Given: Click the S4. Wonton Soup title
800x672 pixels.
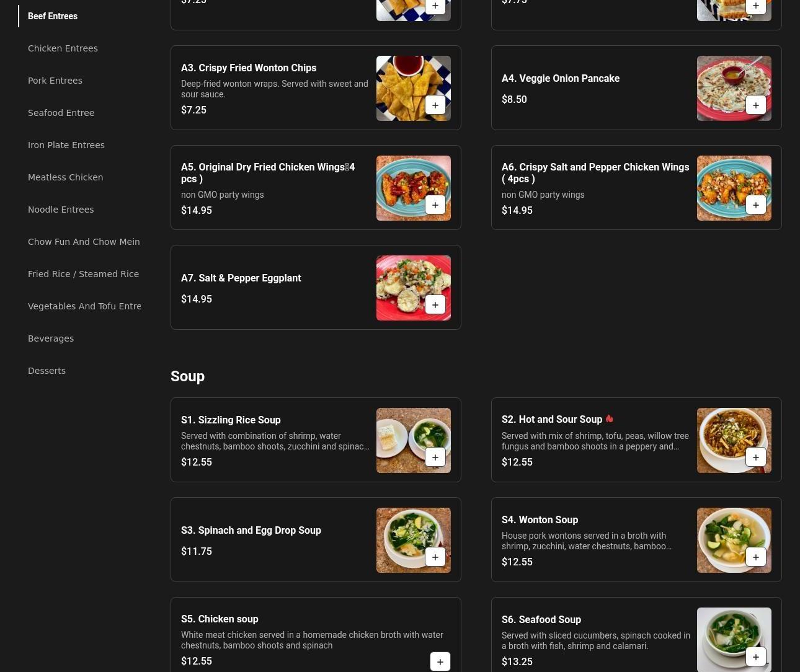Looking at the screenshot, I should [540, 520].
